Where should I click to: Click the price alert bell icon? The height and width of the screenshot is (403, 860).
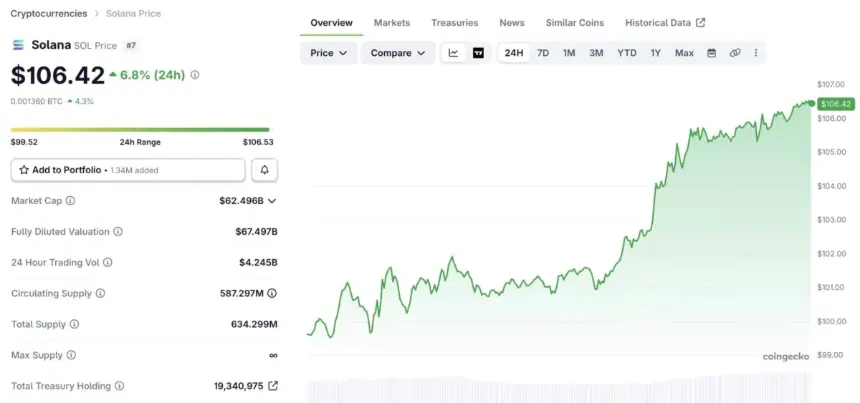pyautogui.click(x=264, y=170)
